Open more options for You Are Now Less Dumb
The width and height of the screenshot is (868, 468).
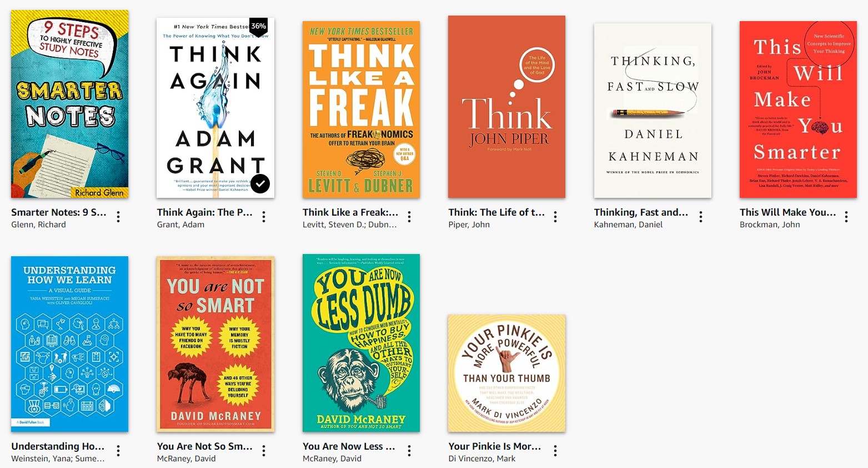409,451
